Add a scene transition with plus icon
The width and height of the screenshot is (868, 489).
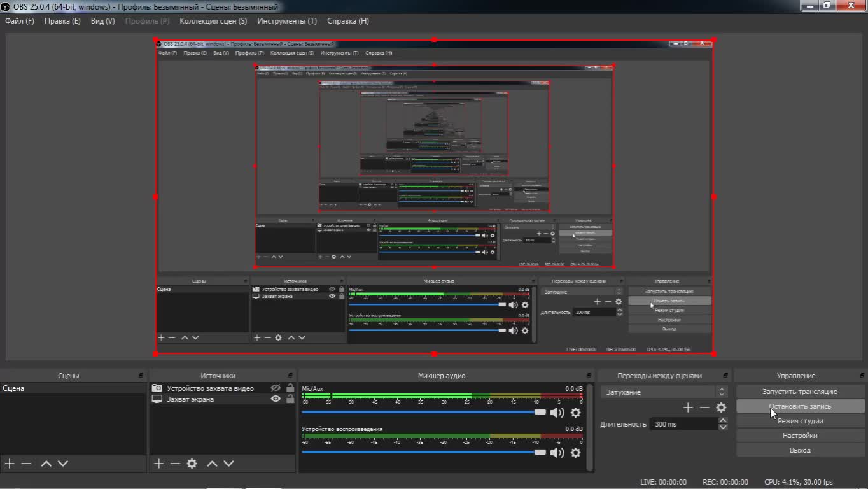coord(688,407)
